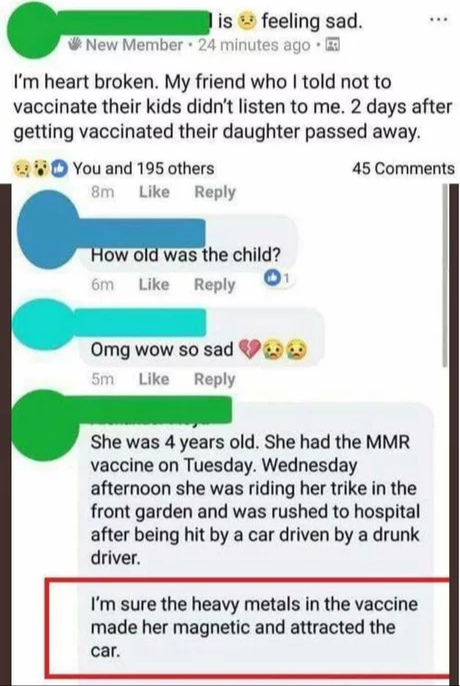This screenshot has width=460, height=686.
Task: Open the You and 195 others reactions list
Action: (x=143, y=168)
